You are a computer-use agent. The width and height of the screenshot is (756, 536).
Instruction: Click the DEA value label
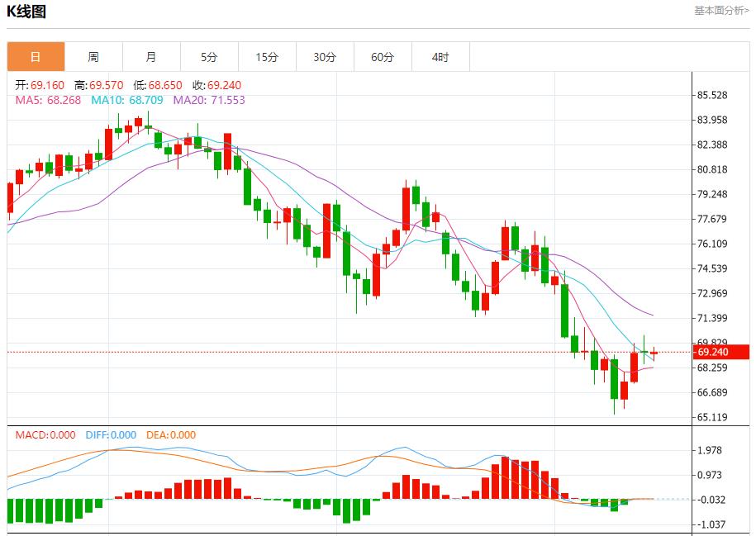coord(171,435)
